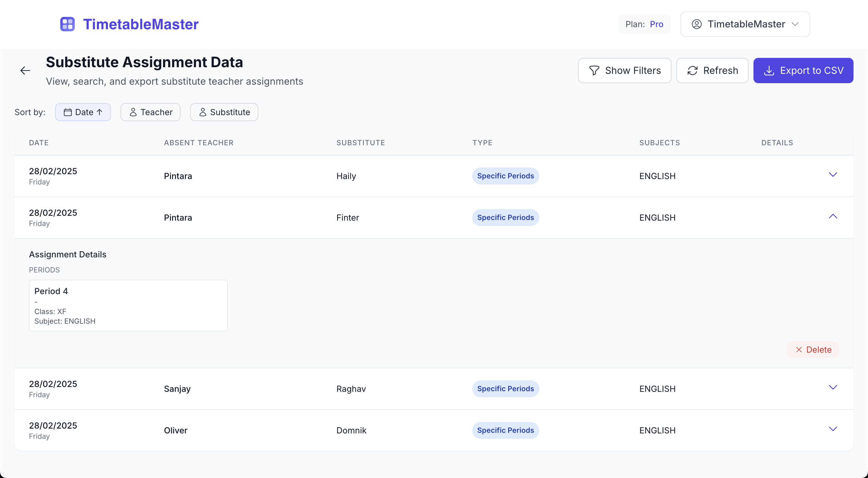Open the TimetableMaster account dropdown
868x478 pixels.
[x=745, y=24]
